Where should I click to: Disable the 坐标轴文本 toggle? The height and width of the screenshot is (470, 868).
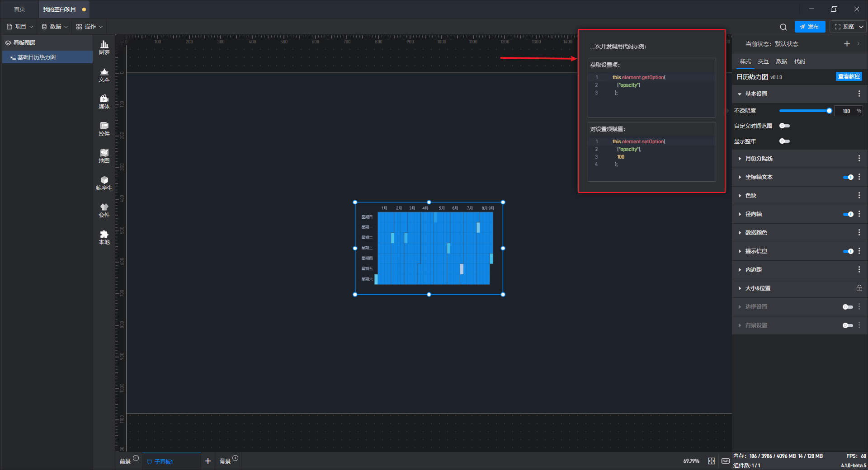848,177
